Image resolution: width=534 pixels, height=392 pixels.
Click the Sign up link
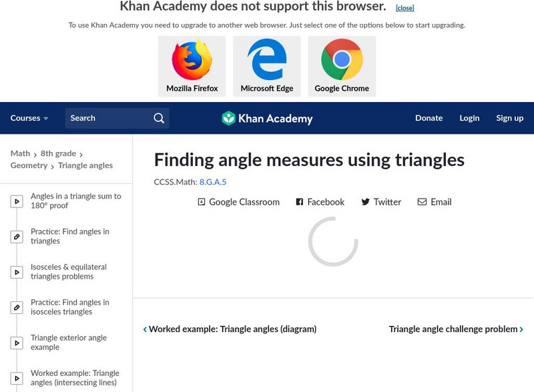(509, 118)
